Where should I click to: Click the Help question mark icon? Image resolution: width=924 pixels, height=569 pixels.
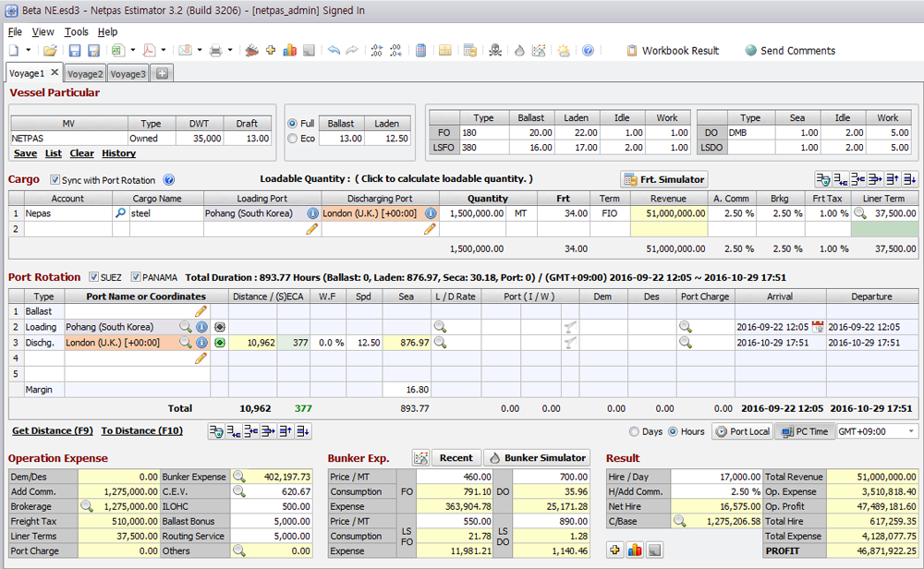(x=589, y=50)
